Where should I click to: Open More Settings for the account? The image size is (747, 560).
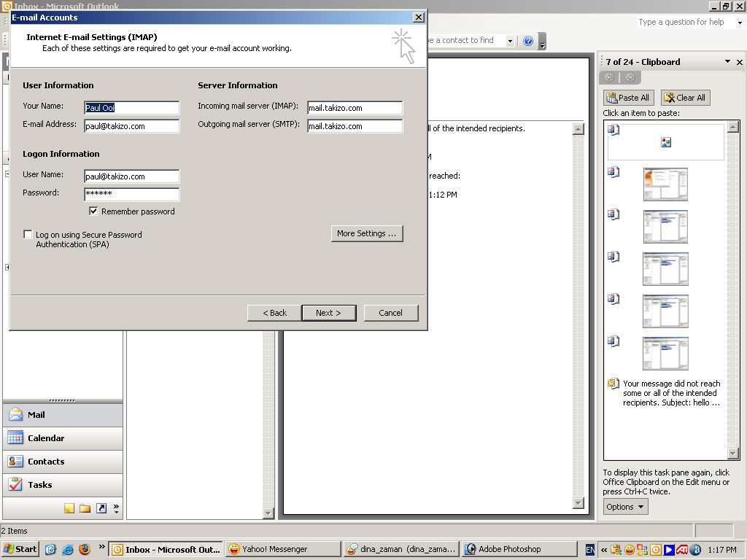click(x=367, y=233)
